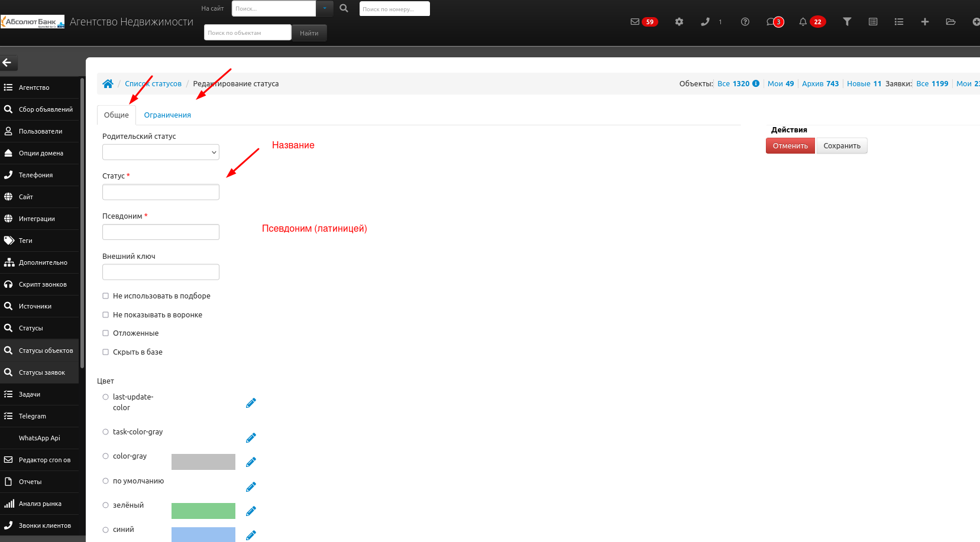The height and width of the screenshot is (542, 980).
Task: Open Новые 11 link
Action: pos(864,84)
